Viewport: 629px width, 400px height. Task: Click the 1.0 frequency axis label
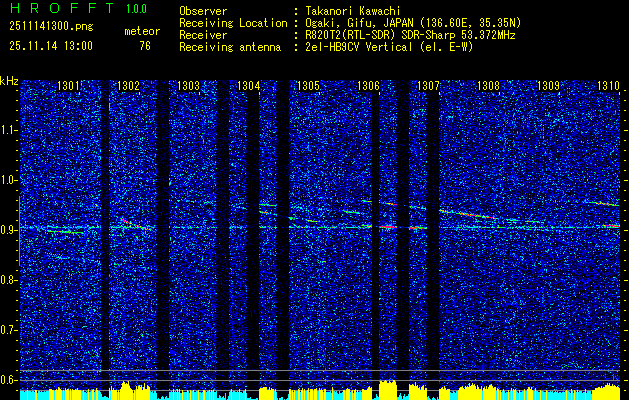click(9, 180)
